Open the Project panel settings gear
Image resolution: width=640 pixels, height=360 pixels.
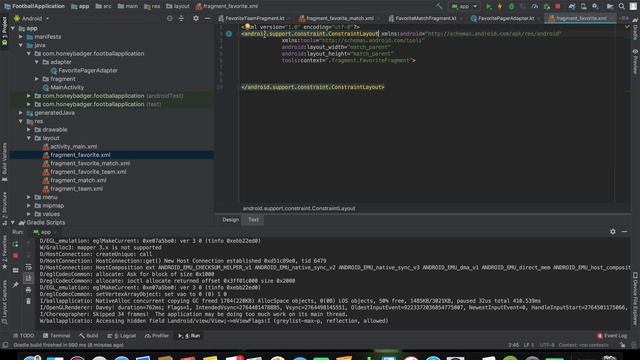point(196,18)
